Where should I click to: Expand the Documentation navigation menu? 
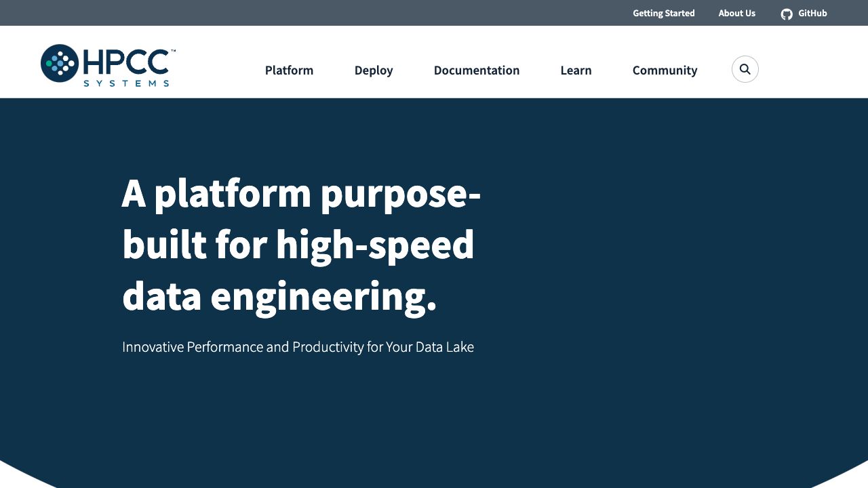(x=477, y=70)
